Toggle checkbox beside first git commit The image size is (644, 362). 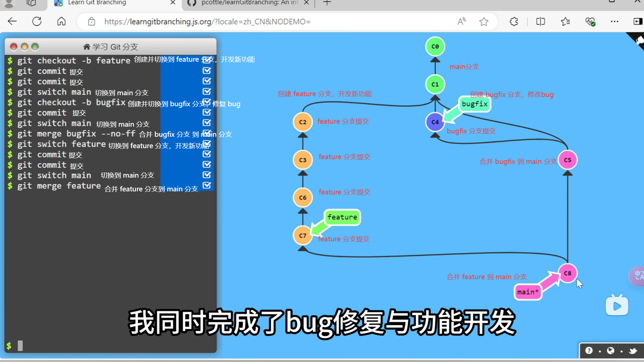tap(207, 71)
